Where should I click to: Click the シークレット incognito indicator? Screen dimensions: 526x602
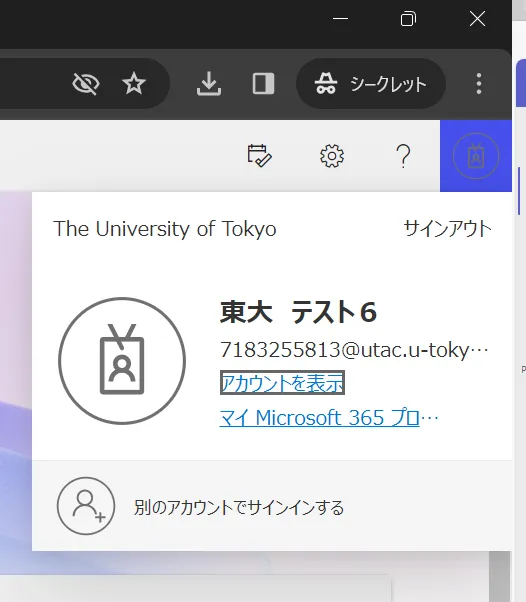click(371, 83)
